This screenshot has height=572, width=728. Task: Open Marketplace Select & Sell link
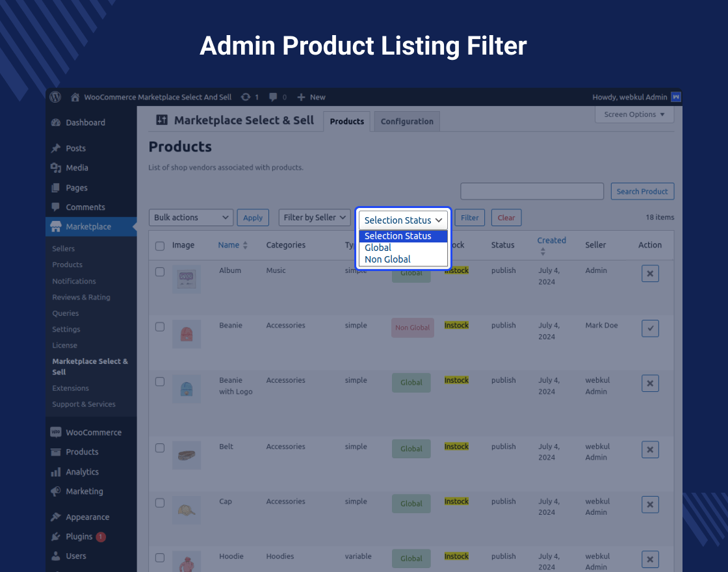click(90, 367)
